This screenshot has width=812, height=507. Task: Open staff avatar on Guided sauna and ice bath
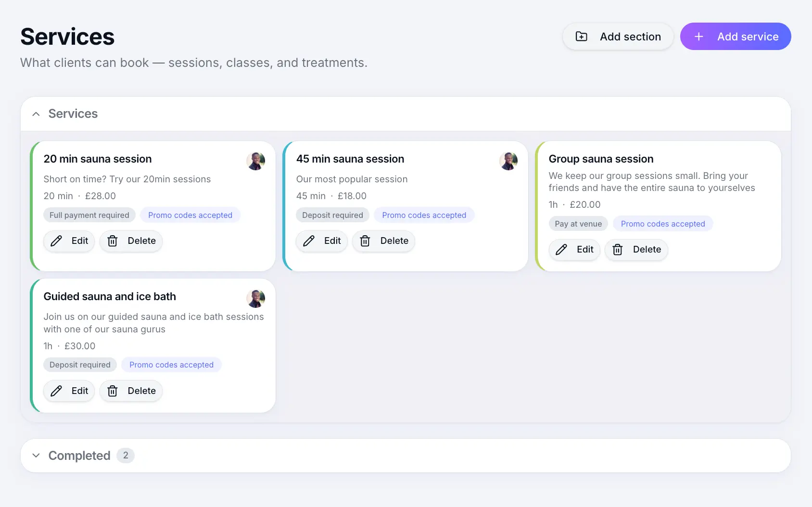255,299
